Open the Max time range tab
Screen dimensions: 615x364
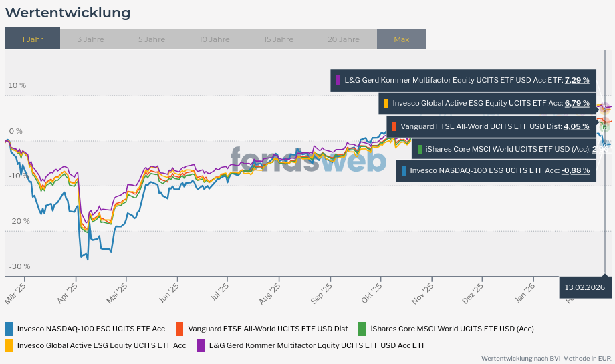402,39
